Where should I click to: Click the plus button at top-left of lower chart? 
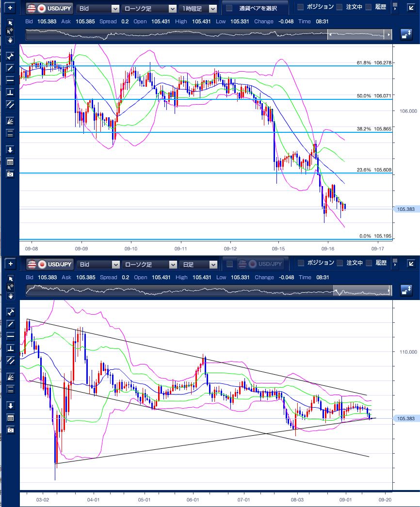click(x=11, y=265)
